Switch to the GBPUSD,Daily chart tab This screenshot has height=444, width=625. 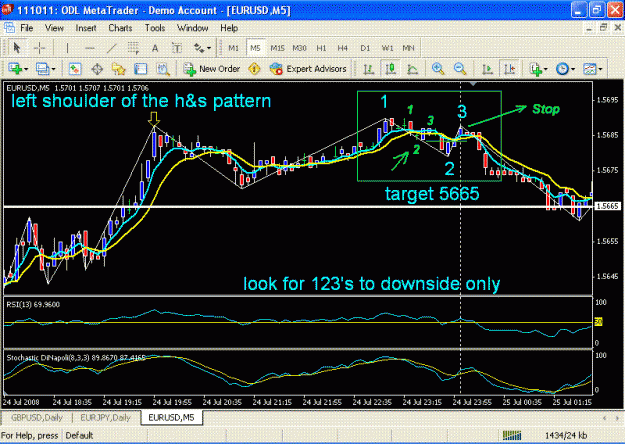tap(37, 418)
